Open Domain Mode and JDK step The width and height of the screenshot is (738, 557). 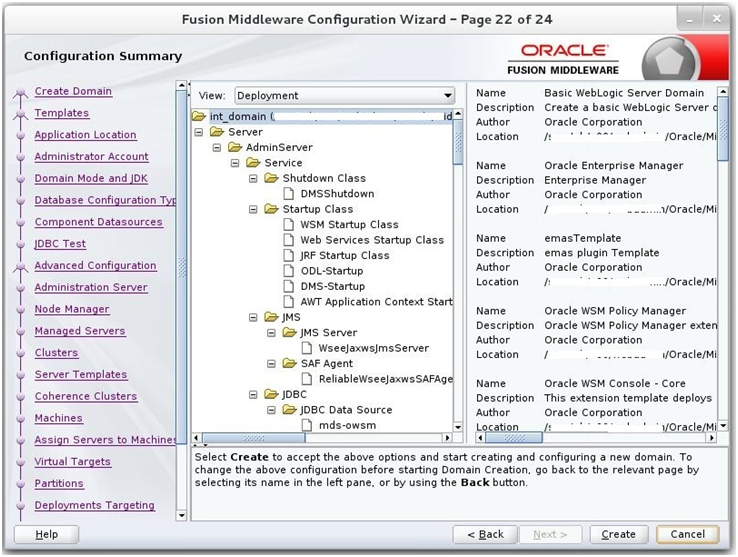pyautogui.click(x=91, y=178)
